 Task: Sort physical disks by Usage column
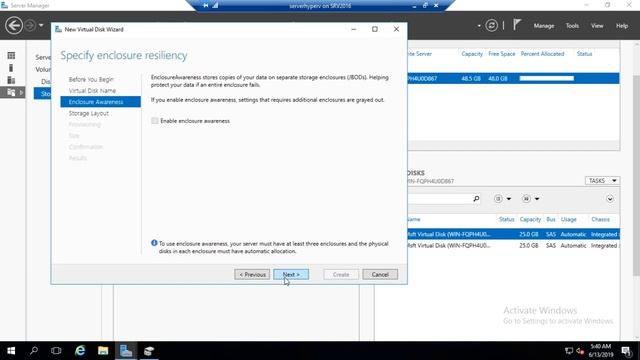(x=569, y=220)
